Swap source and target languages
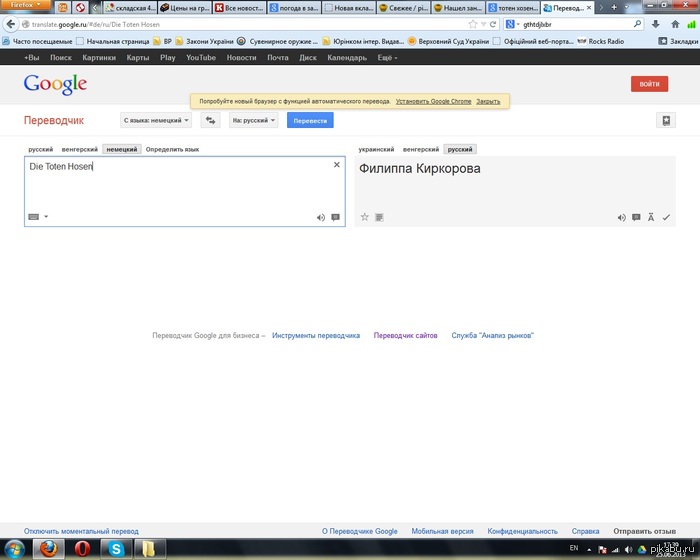 tap(210, 120)
